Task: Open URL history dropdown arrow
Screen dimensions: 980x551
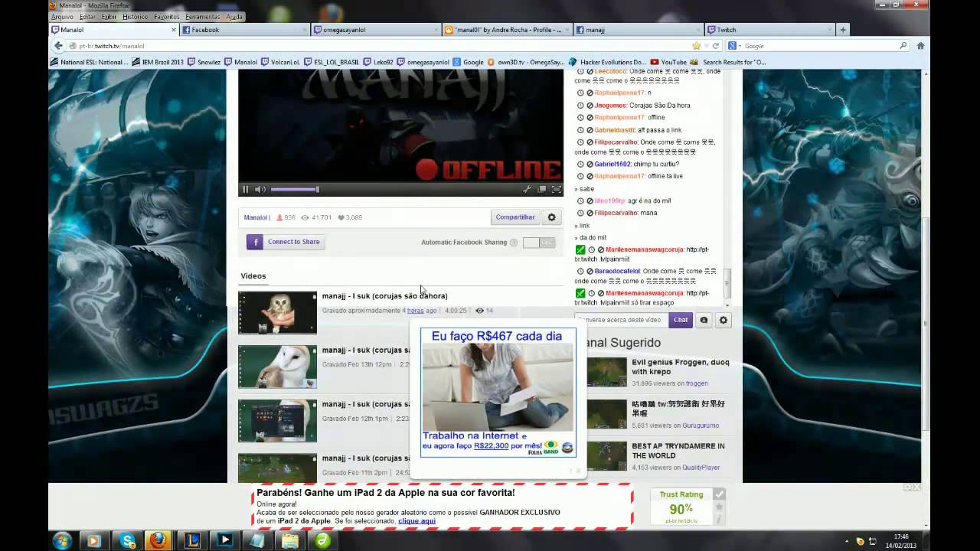Action: click(705, 46)
